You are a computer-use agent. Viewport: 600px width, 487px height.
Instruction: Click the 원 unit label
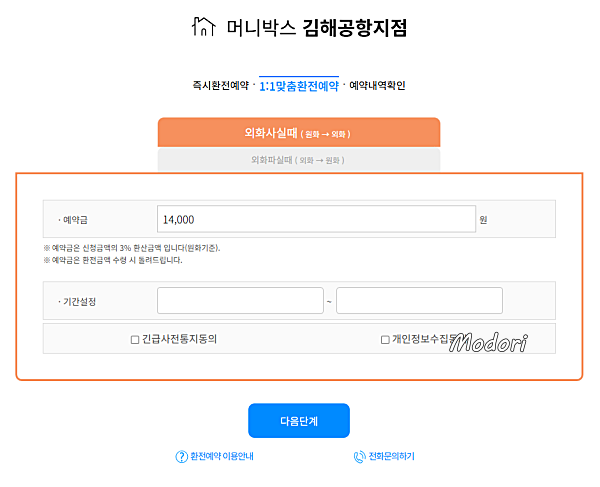pyautogui.click(x=483, y=220)
